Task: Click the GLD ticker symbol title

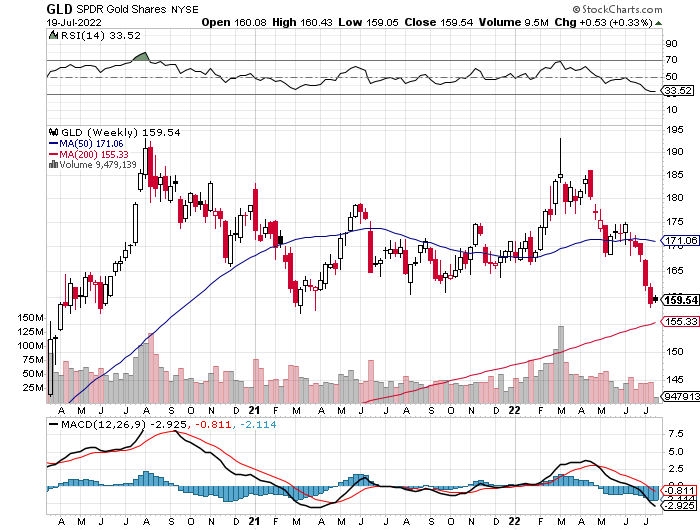Action: [59, 9]
